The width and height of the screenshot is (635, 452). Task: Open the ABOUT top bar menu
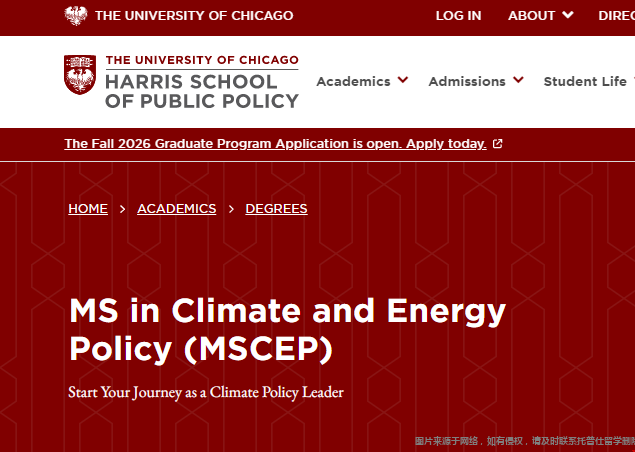coord(531,15)
